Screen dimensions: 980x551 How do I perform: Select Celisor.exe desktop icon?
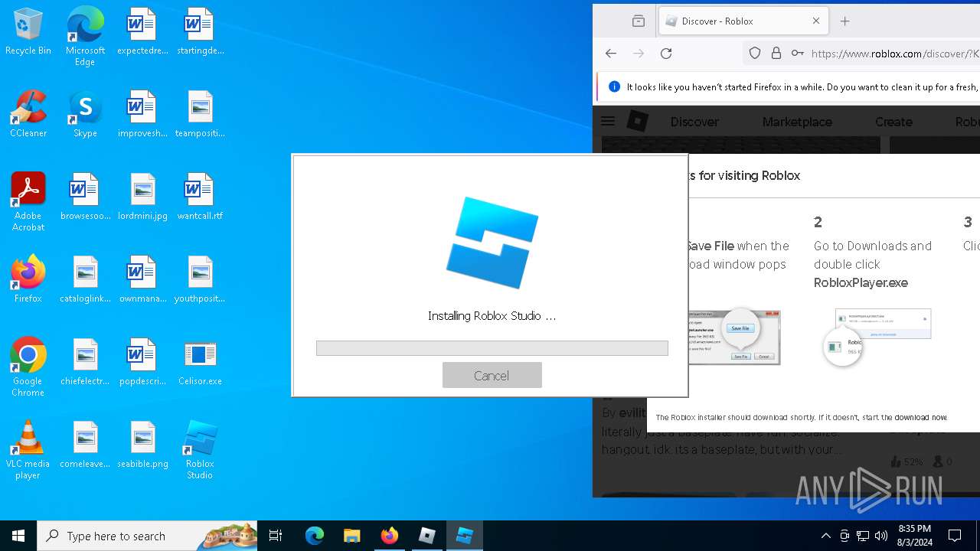tap(200, 363)
